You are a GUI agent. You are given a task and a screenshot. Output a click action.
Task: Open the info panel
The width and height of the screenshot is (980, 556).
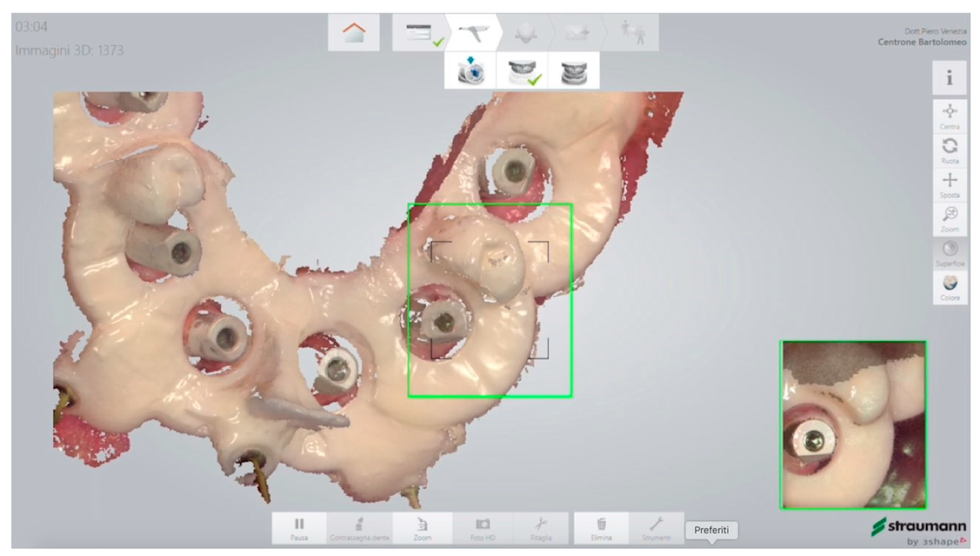pos(949,78)
